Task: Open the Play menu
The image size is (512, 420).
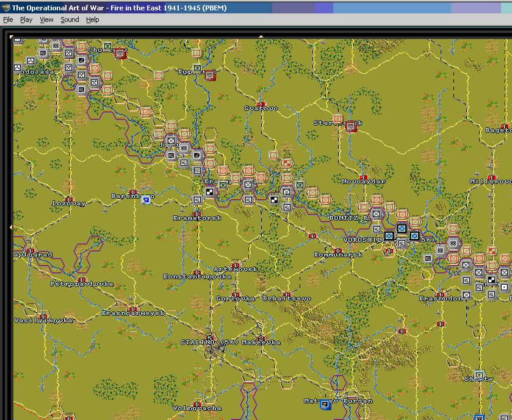Action: [26, 20]
